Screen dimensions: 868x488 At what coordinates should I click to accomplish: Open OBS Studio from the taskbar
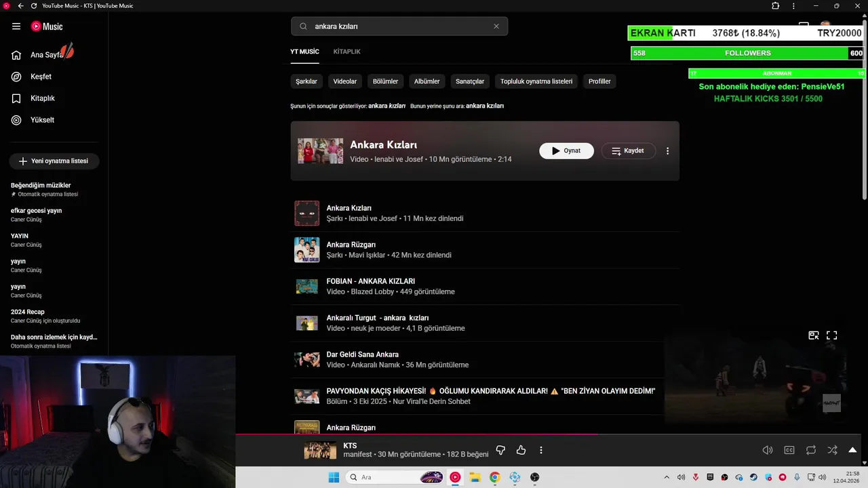pyautogui.click(x=535, y=477)
